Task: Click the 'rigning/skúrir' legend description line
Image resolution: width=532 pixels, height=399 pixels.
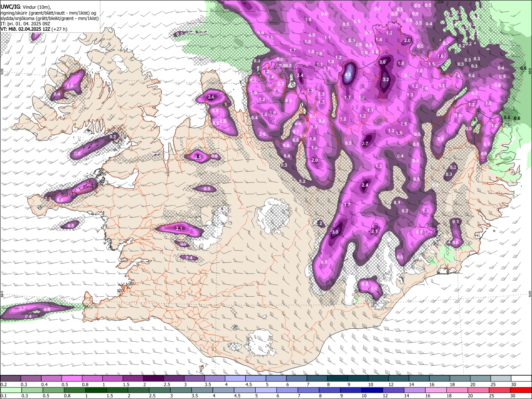Action: tap(48, 12)
